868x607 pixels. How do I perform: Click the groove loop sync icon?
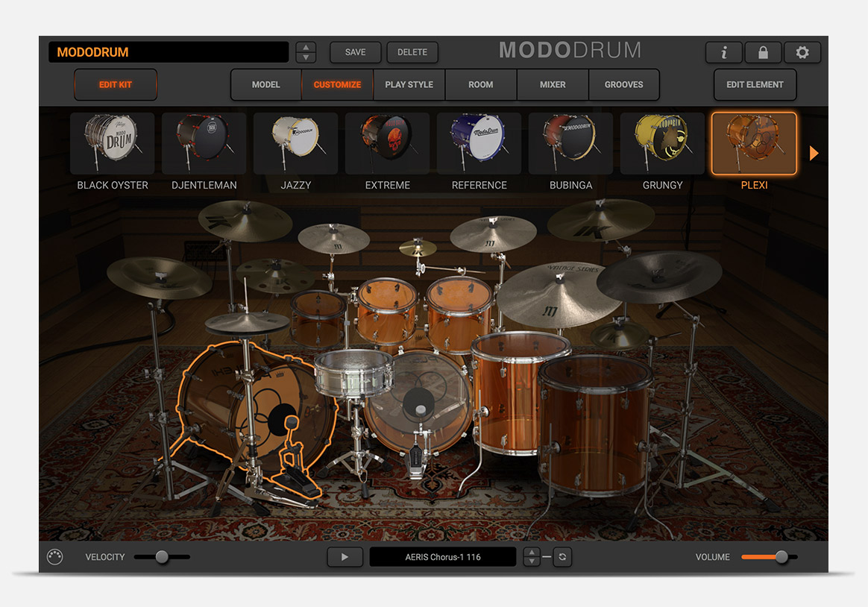(x=562, y=556)
